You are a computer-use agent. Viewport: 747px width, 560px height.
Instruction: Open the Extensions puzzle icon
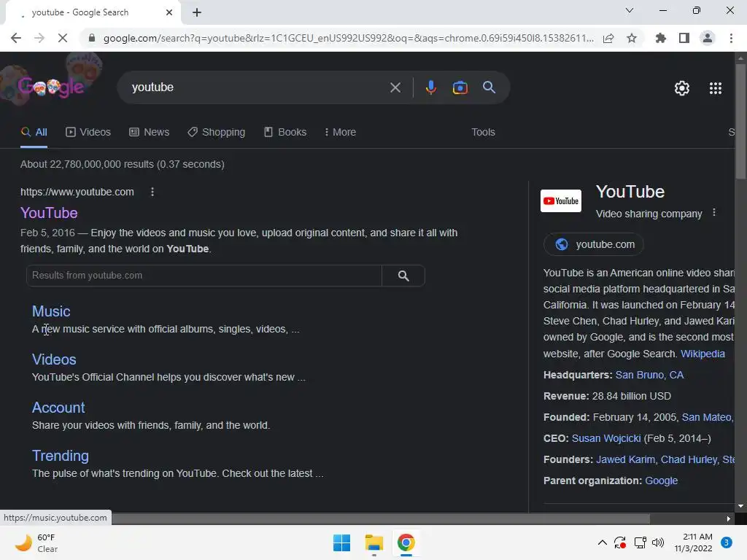(x=661, y=38)
